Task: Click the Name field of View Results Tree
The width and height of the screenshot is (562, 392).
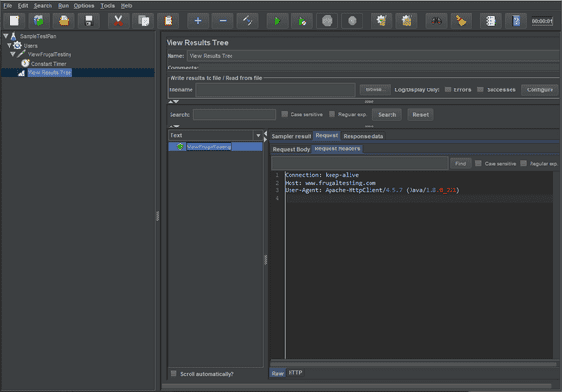Action: [x=372, y=56]
